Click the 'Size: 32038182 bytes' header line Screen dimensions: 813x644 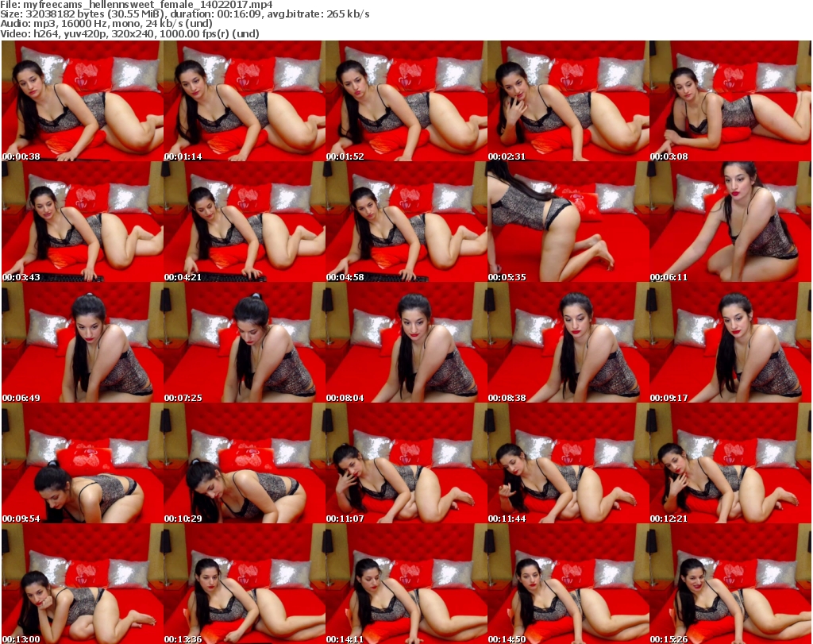pos(184,14)
